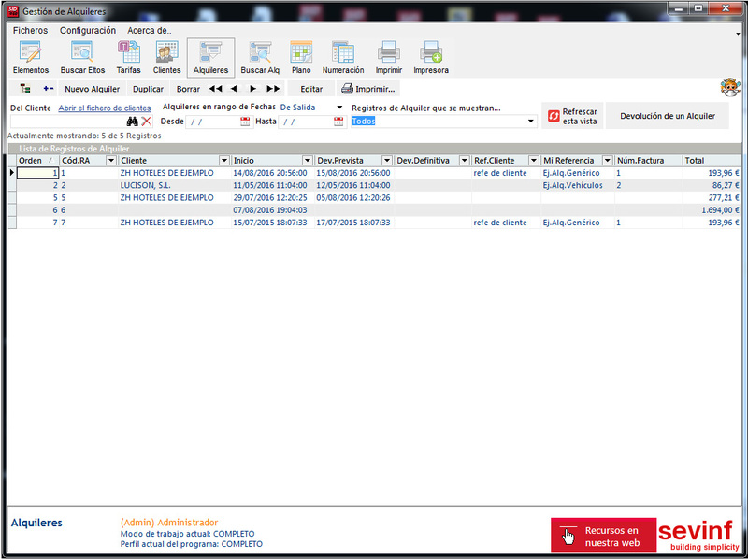Click the Borrar button

click(188, 89)
